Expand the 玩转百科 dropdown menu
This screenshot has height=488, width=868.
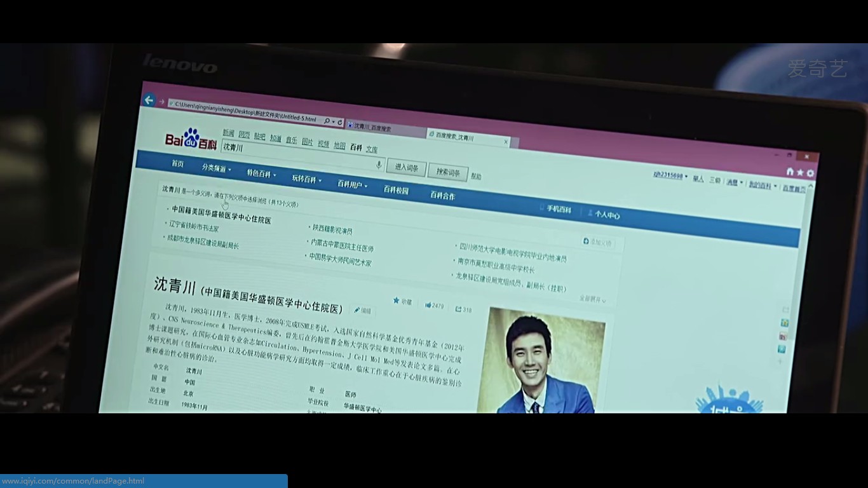pos(306,179)
